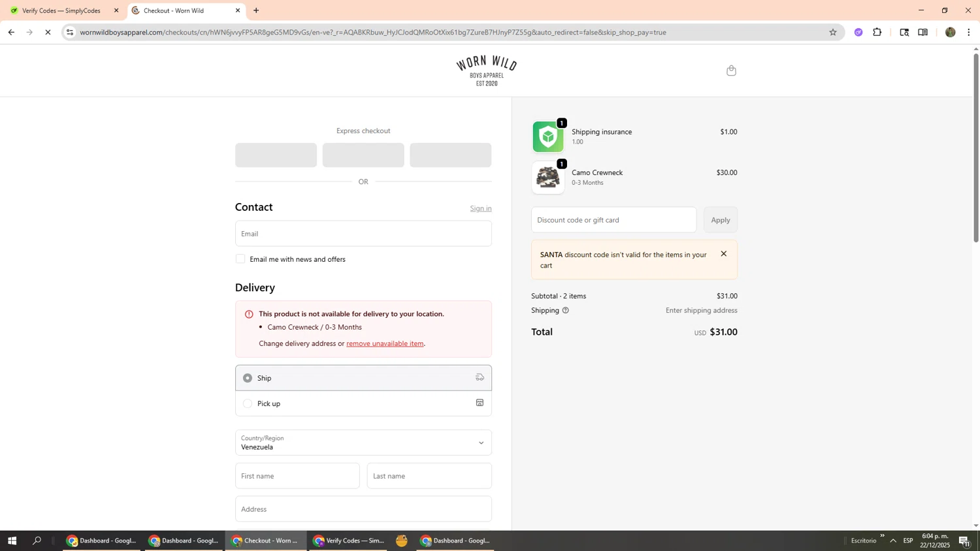The height and width of the screenshot is (551, 980).
Task: Open the clock and date in taskbar
Action: [x=935, y=541]
